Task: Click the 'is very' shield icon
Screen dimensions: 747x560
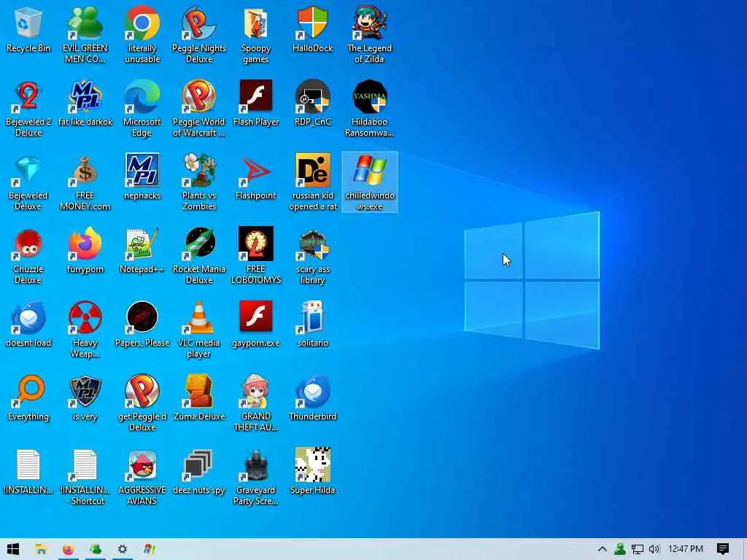Action: [x=85, y=397]
